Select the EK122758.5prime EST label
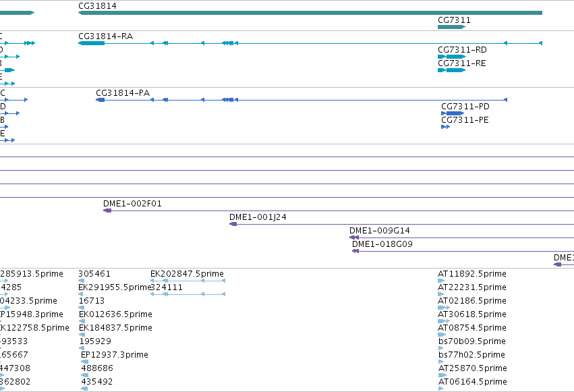 [x=35, y=328]
